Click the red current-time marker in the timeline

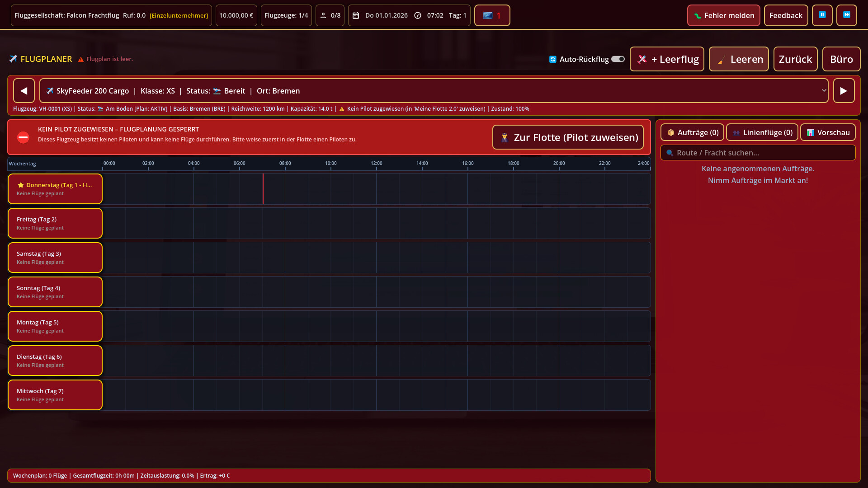tap(263, 189)
